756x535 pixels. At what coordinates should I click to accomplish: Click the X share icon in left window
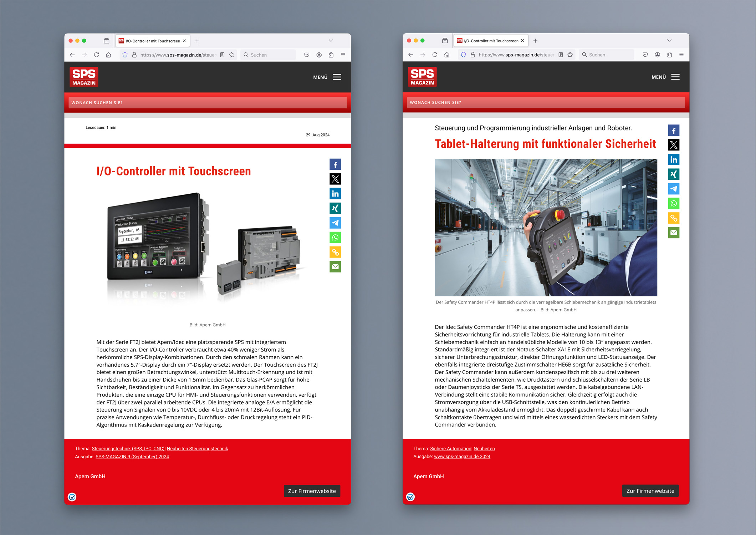click(335, 179)
